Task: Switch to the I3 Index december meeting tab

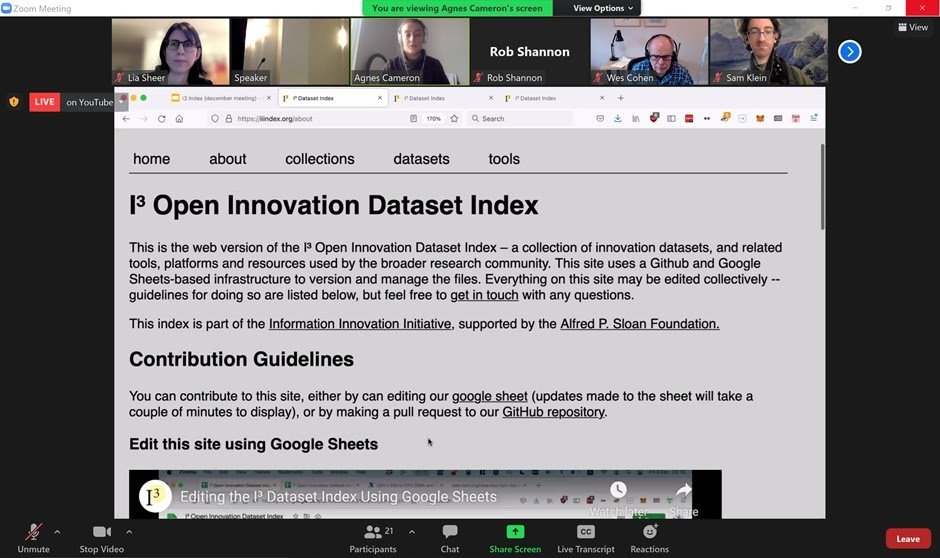Action: (219, 98)
